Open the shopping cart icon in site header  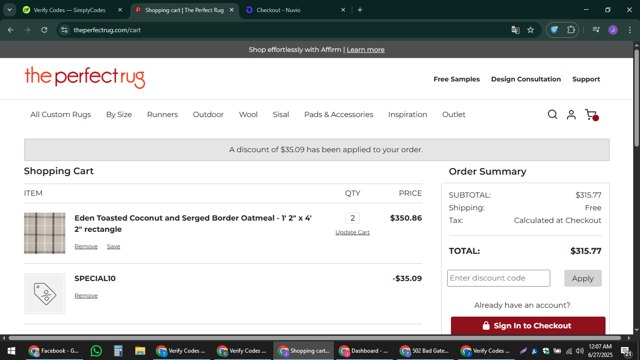[x=591, y=115]
